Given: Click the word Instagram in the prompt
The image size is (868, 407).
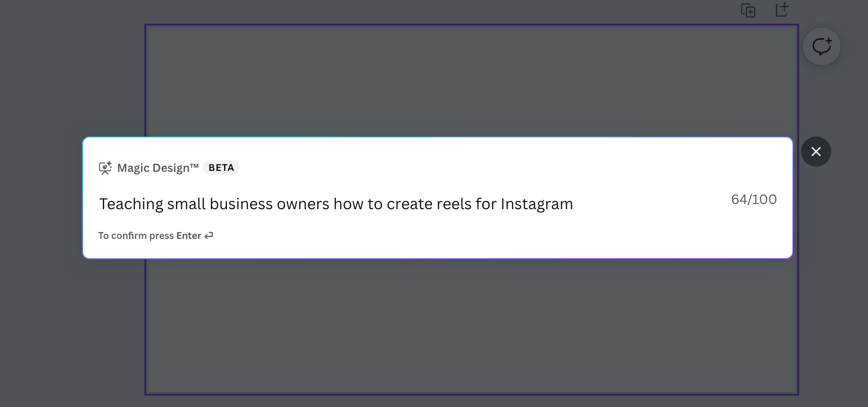Looking at the screenshot, I should tap(537, 204).
